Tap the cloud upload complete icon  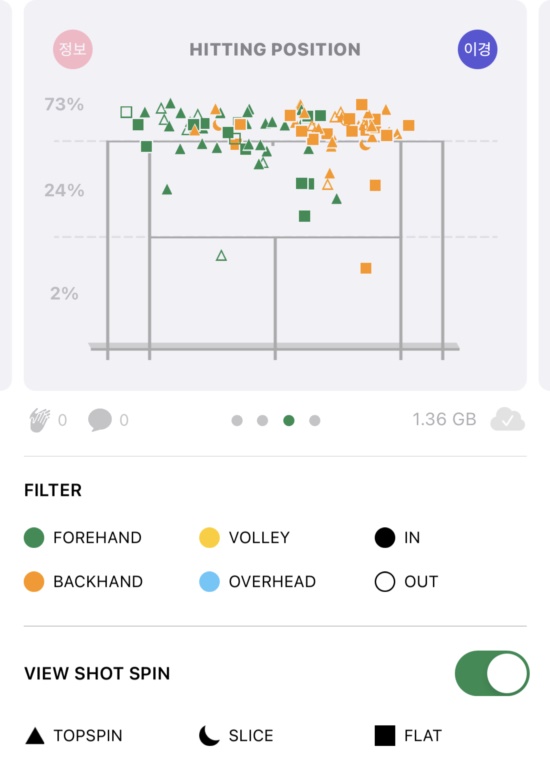click(x=508, y=420)
